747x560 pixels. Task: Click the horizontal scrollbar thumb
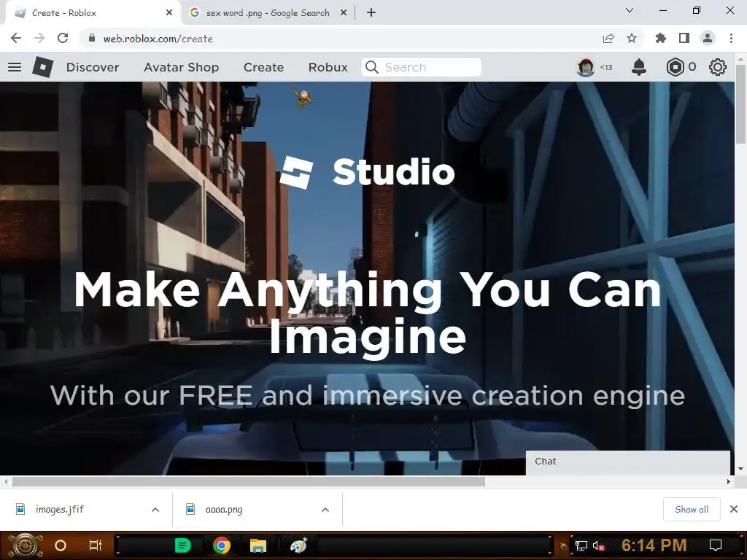click(249, 482)
